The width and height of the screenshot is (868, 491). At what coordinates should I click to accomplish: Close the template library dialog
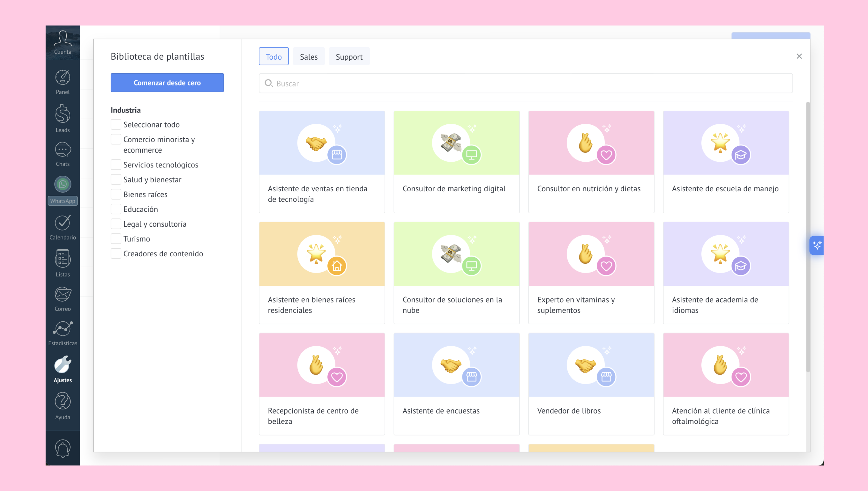(x=799, y=56)
